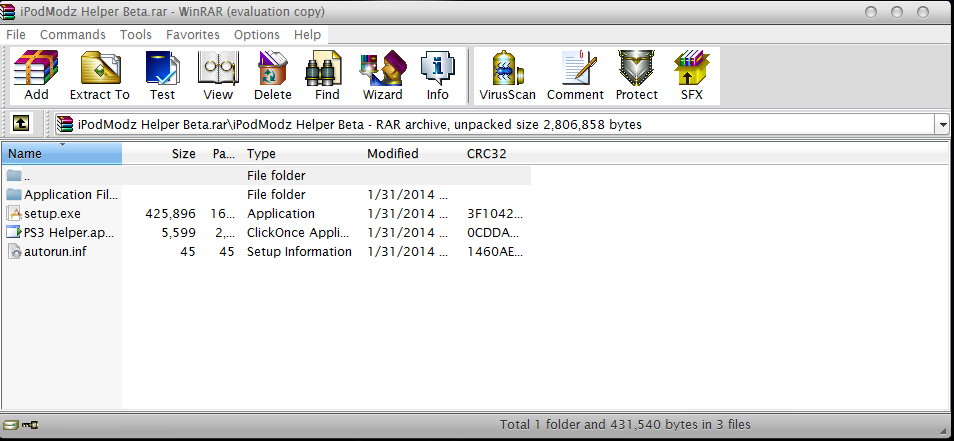Open the Favorites menu
Image resolution: width=954 pixels, height=441 pixels.
193,35
